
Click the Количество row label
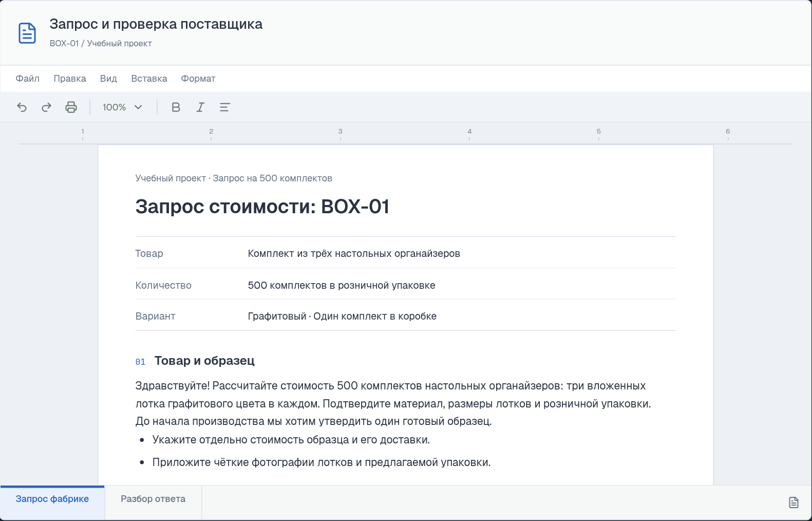point(163,285)
